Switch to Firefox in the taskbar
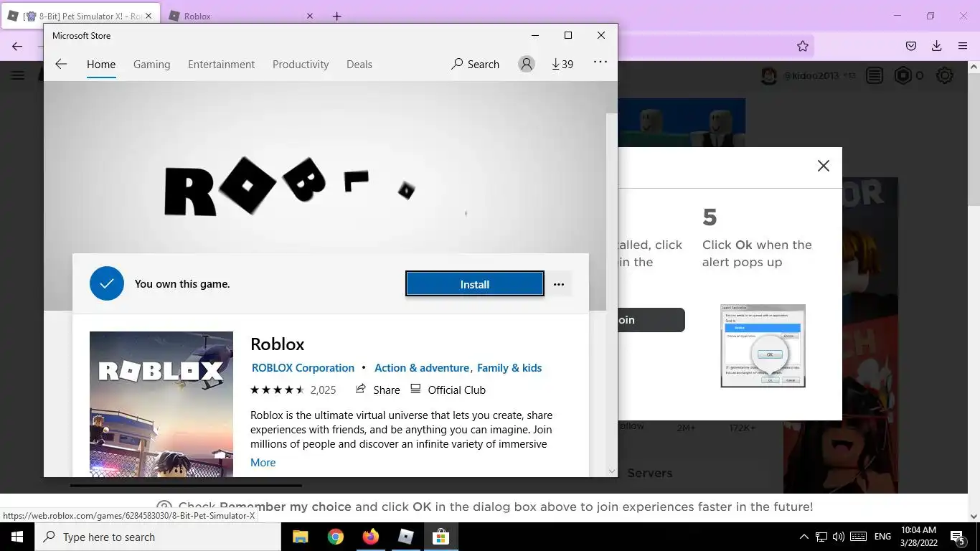980x551 pixels. 370,537
